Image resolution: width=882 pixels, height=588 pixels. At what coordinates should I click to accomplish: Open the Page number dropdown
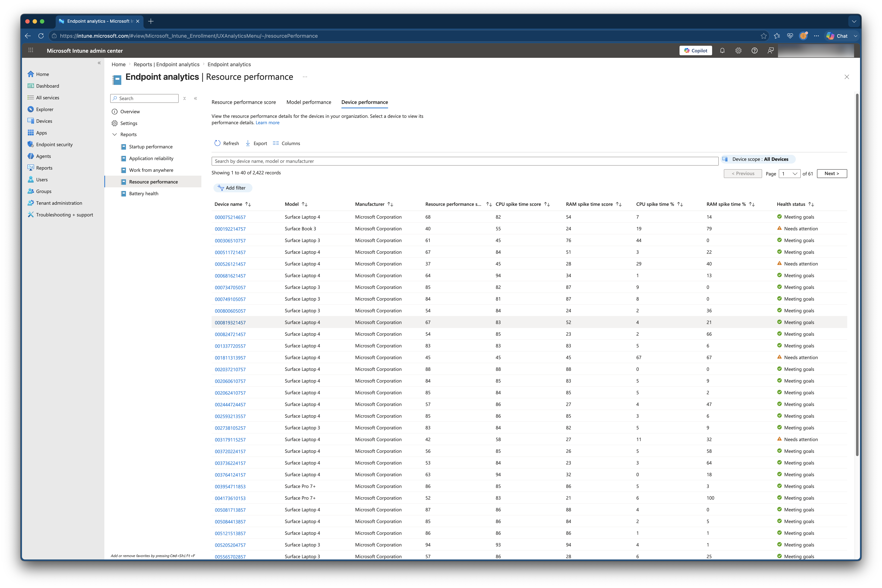tap(790, 174)
